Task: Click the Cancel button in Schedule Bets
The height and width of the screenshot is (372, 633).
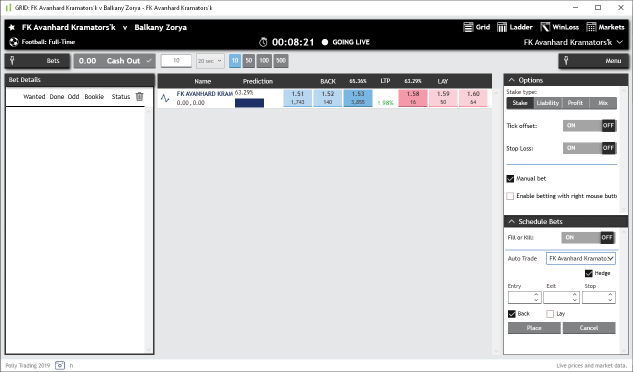Action: 589,328
